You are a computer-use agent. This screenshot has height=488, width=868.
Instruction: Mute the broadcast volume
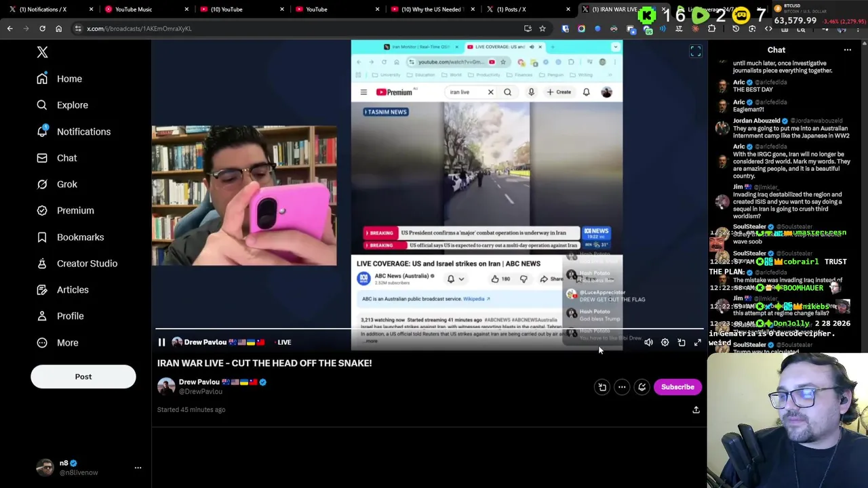click(x=648, y=342)
